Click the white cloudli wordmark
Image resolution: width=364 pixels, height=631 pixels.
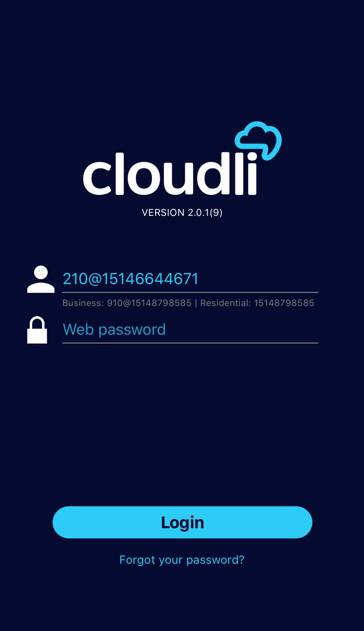(x=170, y=173)
